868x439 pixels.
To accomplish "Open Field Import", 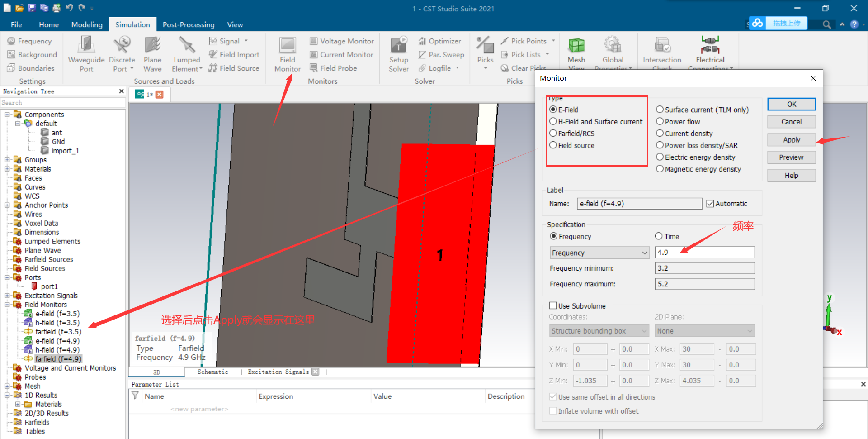I will tap(234, 55).
